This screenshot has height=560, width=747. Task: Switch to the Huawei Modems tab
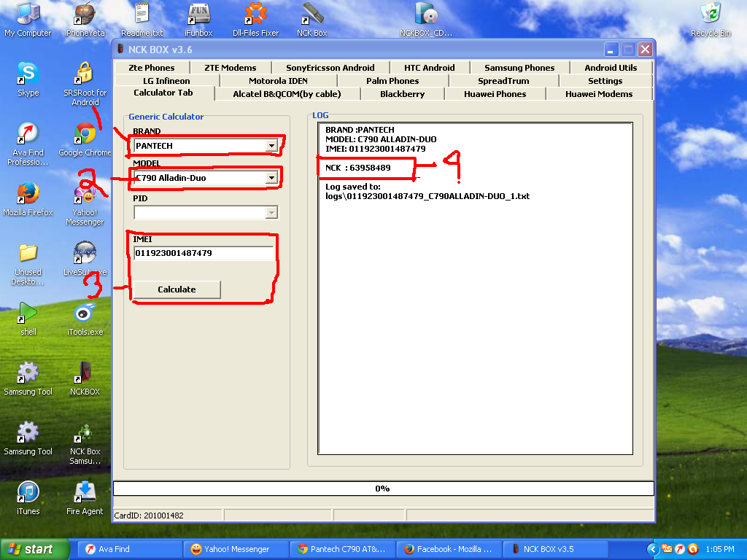tap(599, 94)
